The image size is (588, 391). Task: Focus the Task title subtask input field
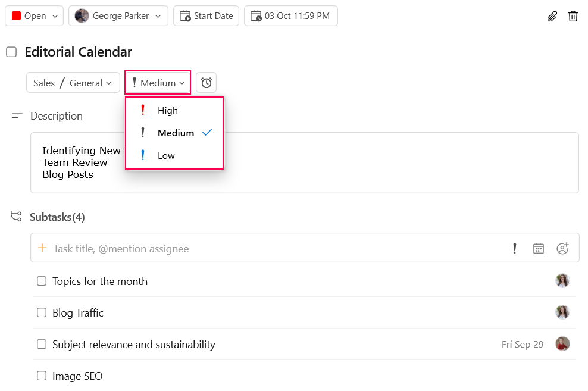pos(270,248)
